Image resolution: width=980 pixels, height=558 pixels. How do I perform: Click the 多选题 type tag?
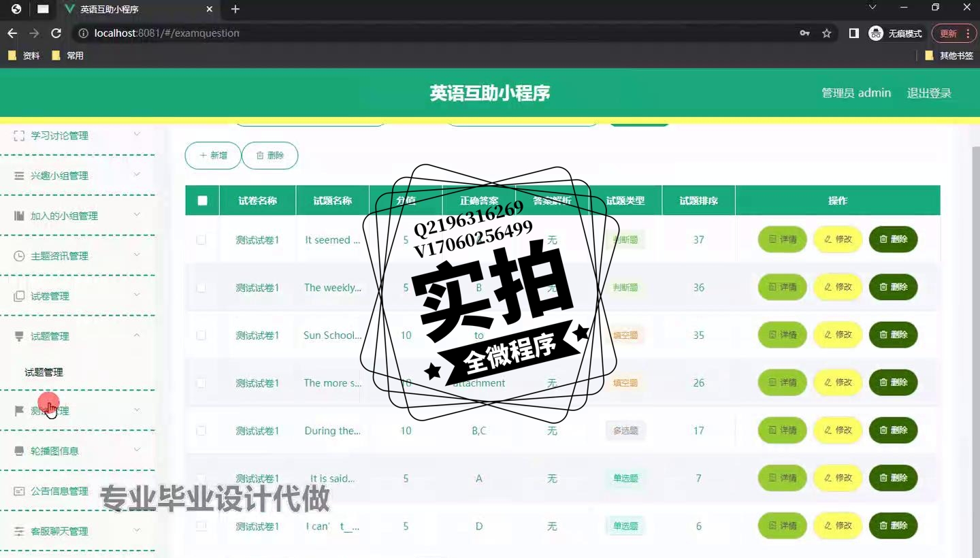625,431
